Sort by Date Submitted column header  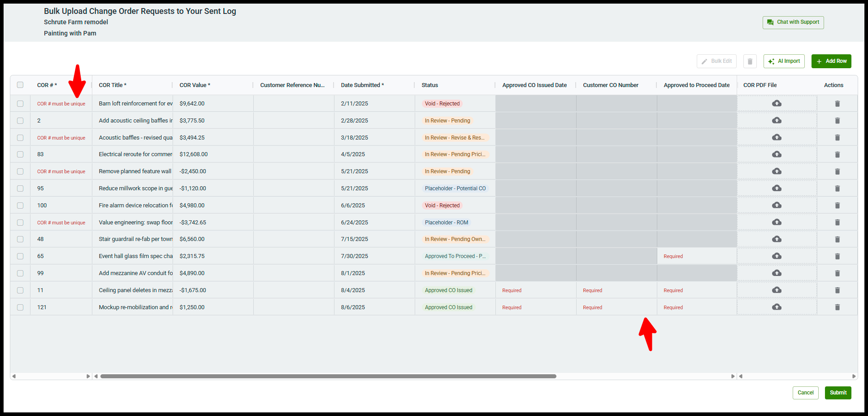pyautogui.click(x=362, y=85)
